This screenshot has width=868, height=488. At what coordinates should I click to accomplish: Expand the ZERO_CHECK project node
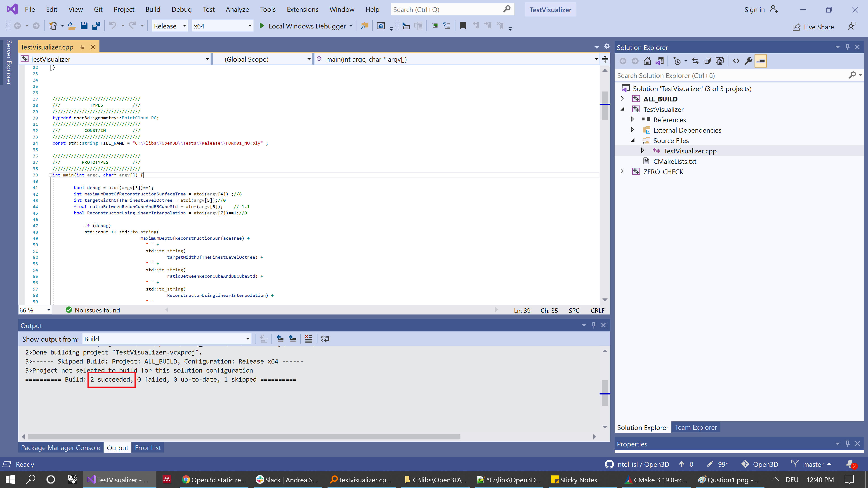pyautogui.click(x=622, y=171)
